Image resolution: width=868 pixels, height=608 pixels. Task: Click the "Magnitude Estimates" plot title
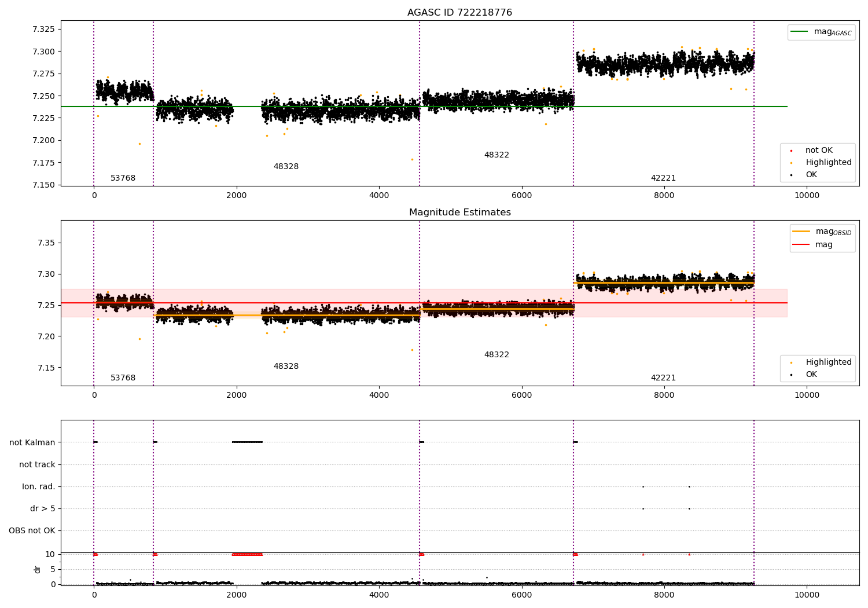pos(459,213)
